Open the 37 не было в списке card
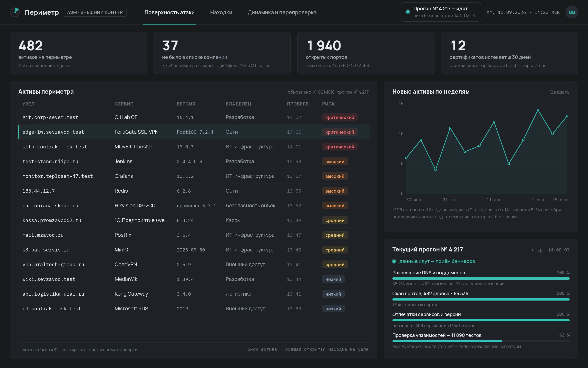Screen dimensions: 588x368 tap(222, 53)
